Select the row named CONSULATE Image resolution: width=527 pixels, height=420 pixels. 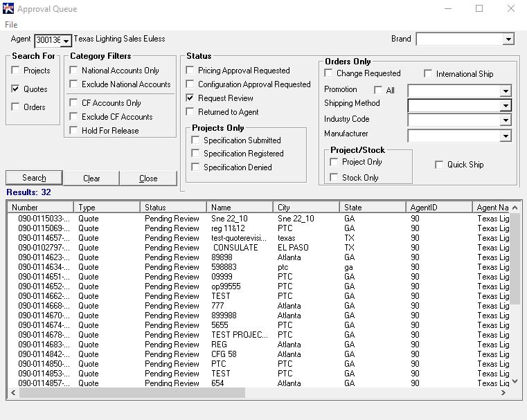tap(258, 248)
